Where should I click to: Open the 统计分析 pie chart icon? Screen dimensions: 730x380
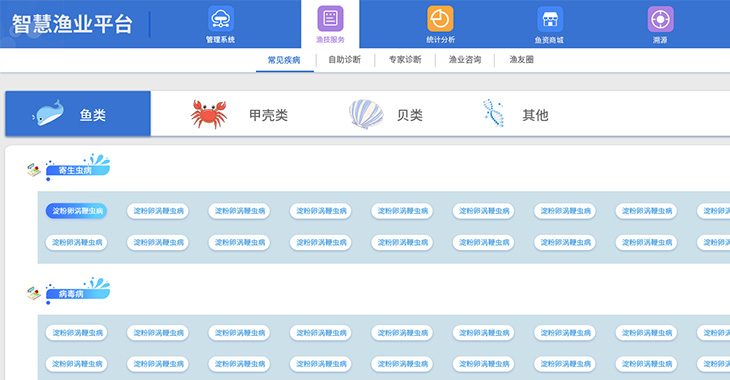pyautogui.click(x=440, y=19)
